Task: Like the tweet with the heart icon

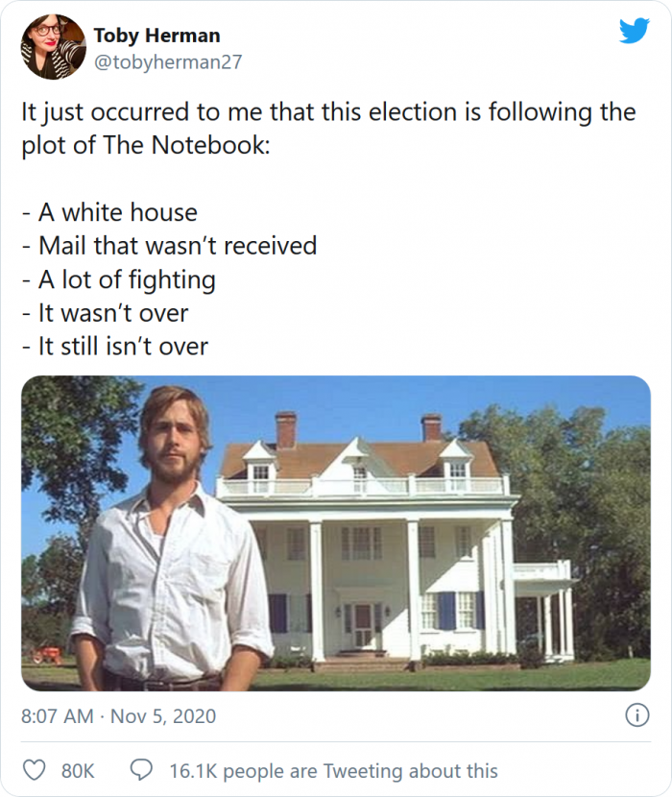Action: (x=36, y=770)
